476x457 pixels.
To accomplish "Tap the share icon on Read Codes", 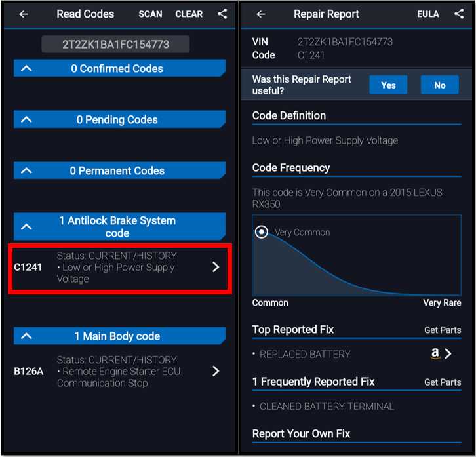I will point(222,14).
